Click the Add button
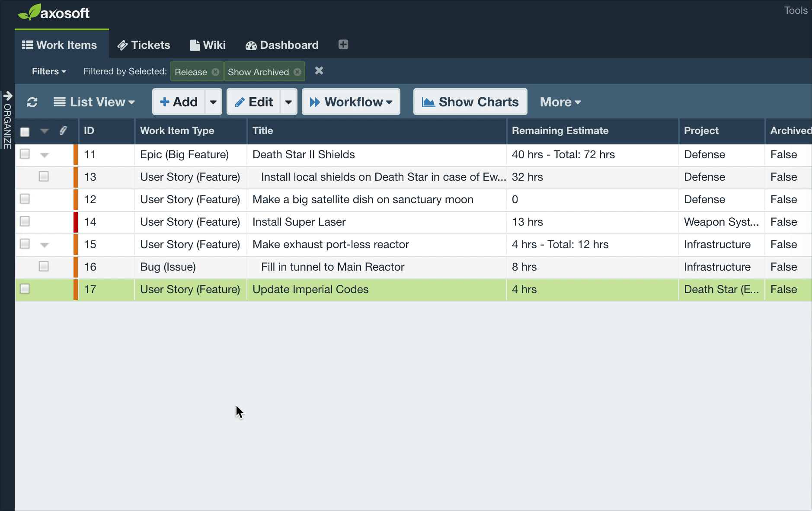This screenshot has height=511, width=812. (179, 102)
